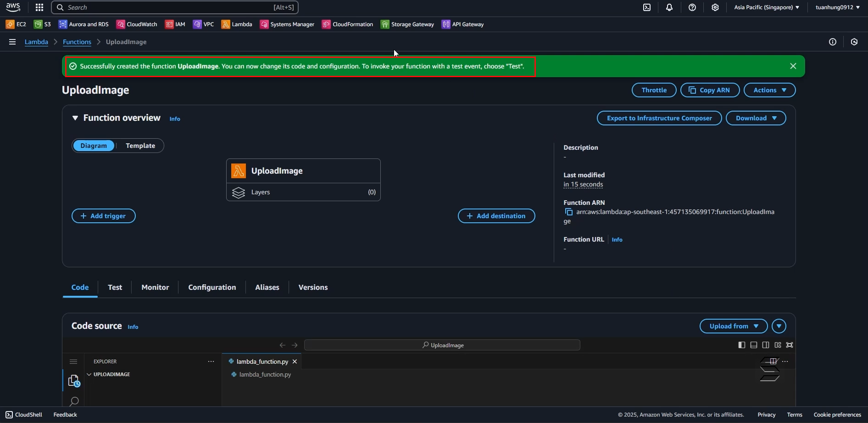868x423 pixels.
Task: Open the shield-style icon beside info icon
Action: (854, 42)
